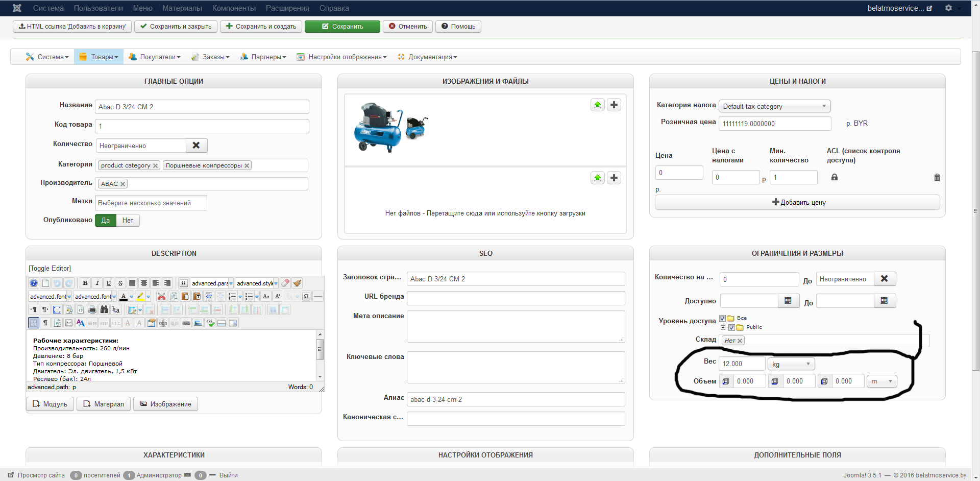Screen dimensions: 980x481
Task: Underline text in the description editor
Action: (109, 283)
